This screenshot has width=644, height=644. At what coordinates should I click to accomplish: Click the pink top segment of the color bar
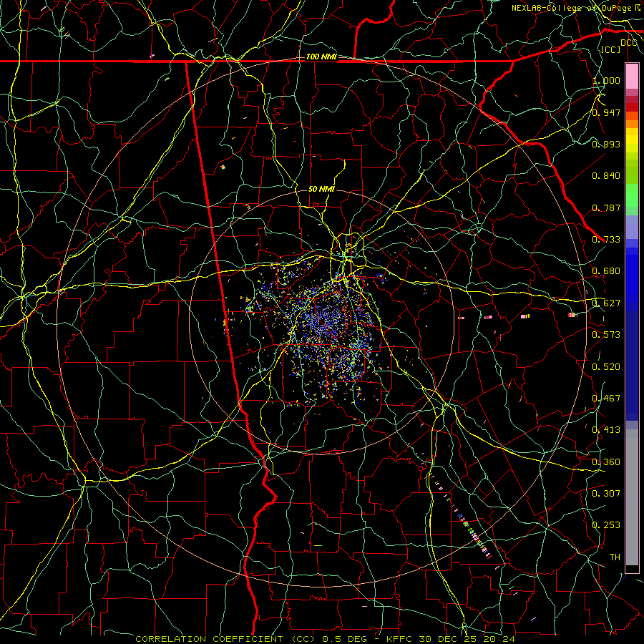632,76
